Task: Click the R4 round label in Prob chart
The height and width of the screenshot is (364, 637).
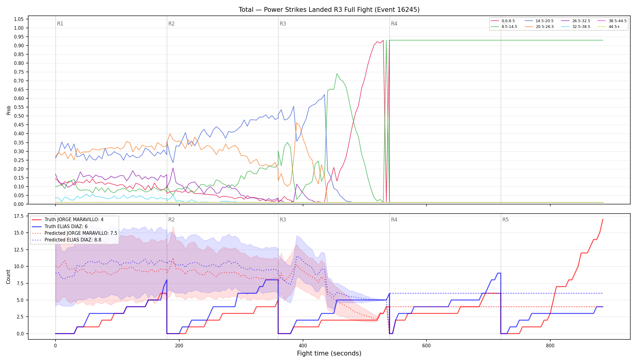Action: 394,24
